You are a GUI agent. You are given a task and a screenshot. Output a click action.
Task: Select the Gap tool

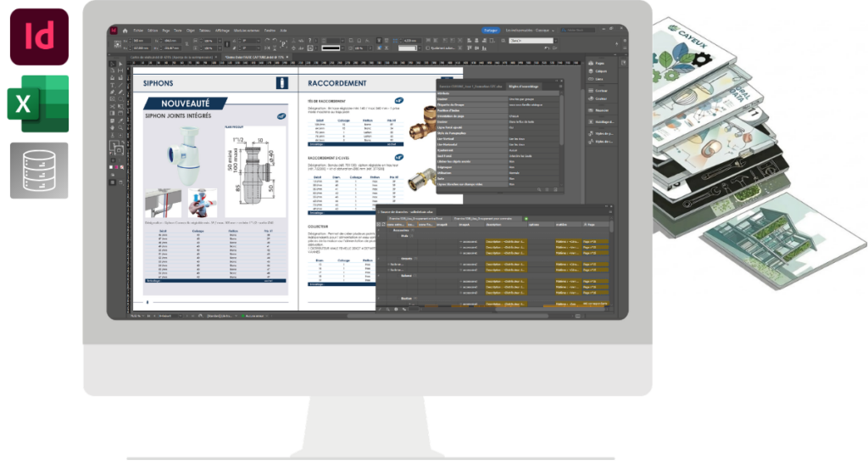(x=120, y=70)
